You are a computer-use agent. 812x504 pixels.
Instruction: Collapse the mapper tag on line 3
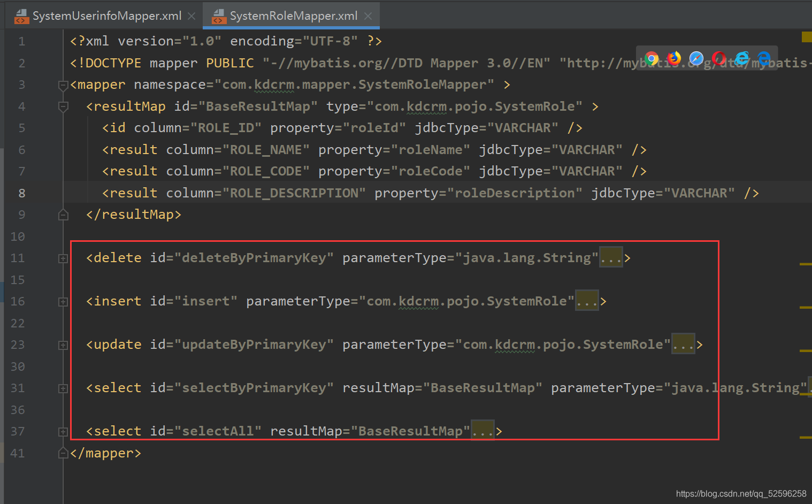[63, 85]
